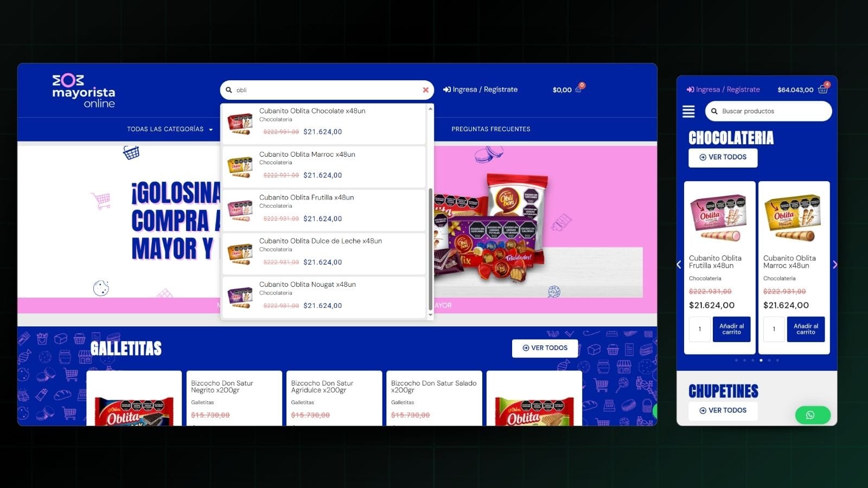Screen dimensions: 868x488
Task: Click the previous arrow in Chocolateria carousel
Action: pyautogui.click(x=679, y=265)
